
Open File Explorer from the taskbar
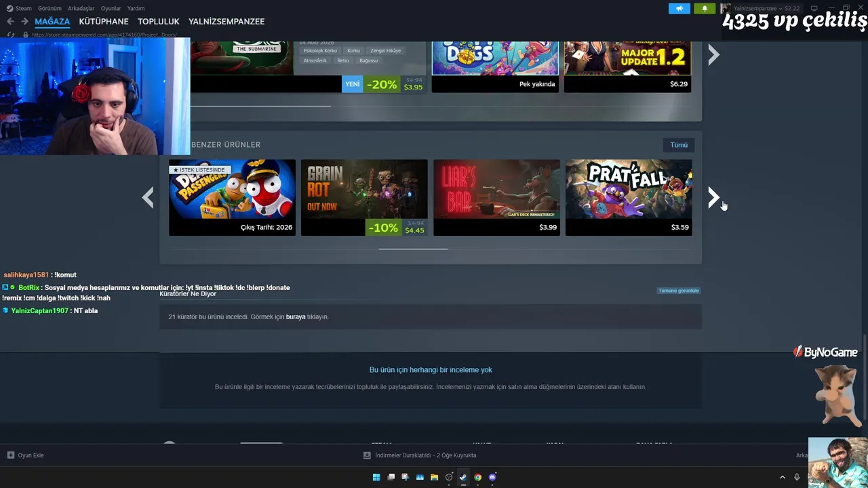pos(434,477)
